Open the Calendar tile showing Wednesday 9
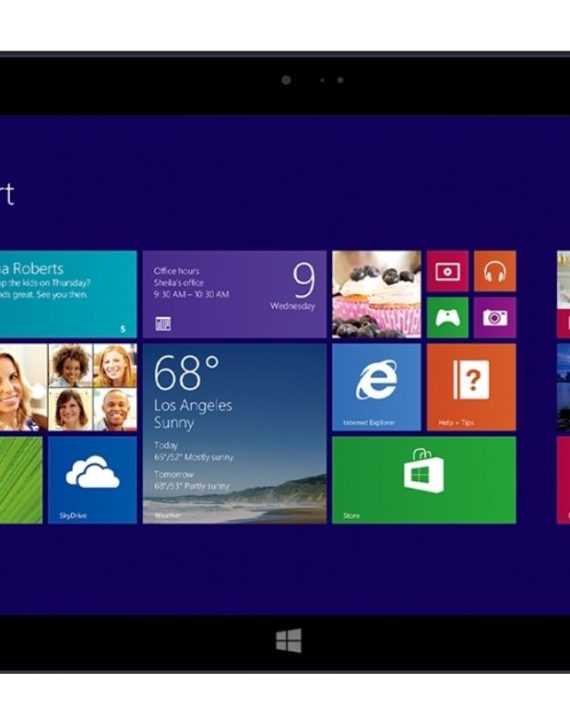Viewport: 570px width, 708px height. pos(234,294)
